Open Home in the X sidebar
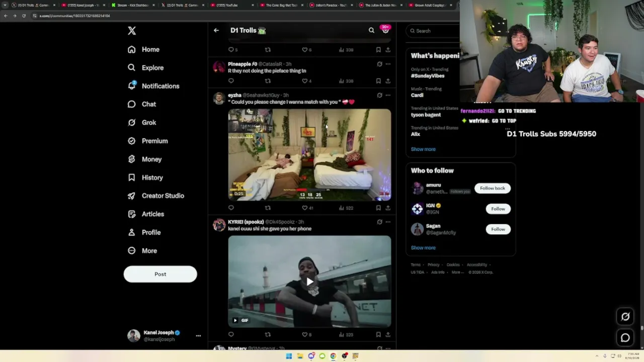Screen dimensions: 644x362 point(143,49)
